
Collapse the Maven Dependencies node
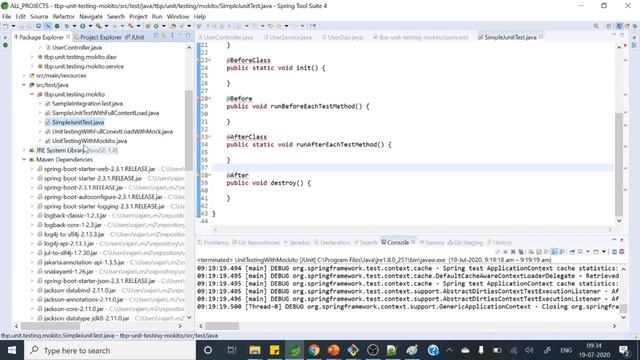[x=24, y=160]
